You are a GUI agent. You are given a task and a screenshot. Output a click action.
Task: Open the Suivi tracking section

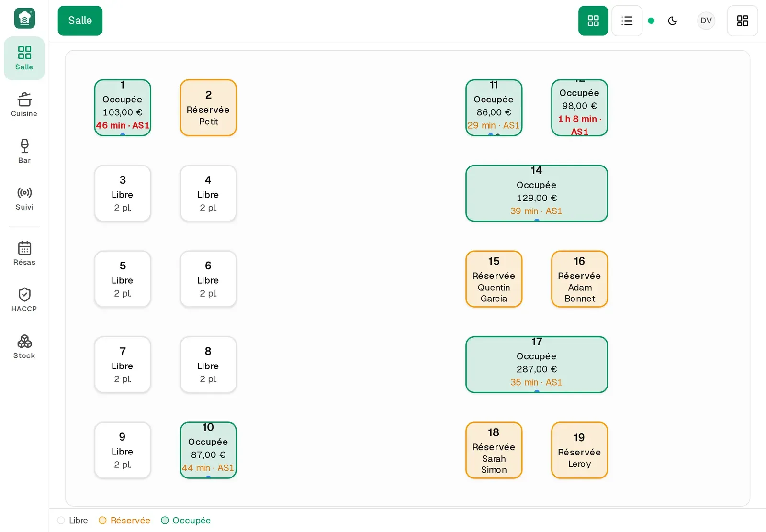pyautogui.click(x=24, y=198)
